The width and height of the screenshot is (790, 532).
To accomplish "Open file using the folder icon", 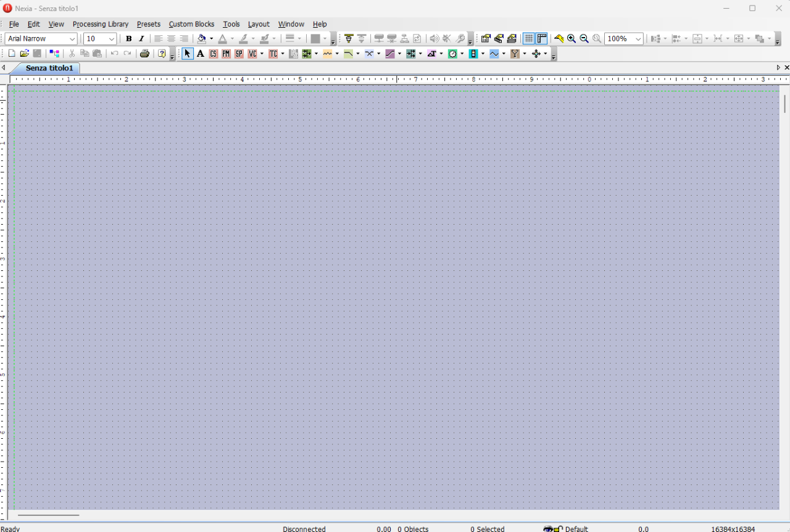I will tap(25, 54).
